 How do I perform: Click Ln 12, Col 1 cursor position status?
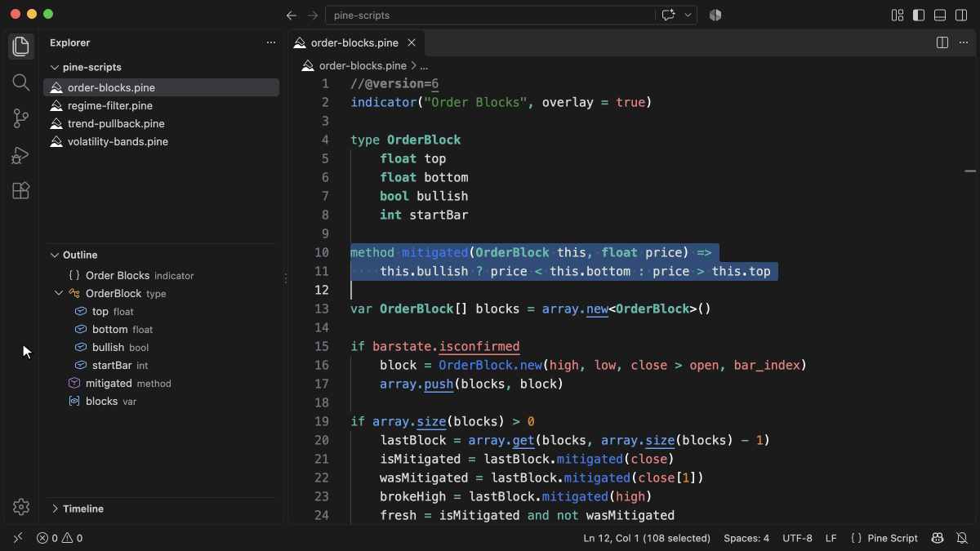tap(647, 538)
